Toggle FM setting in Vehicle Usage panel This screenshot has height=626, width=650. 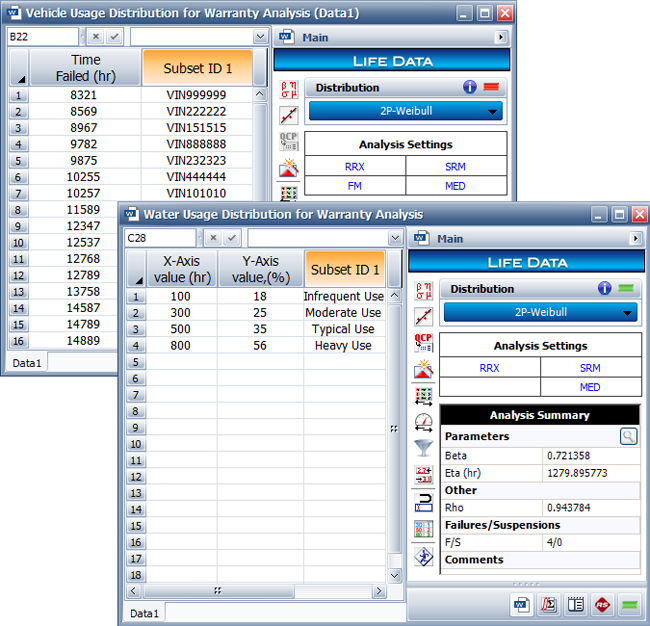tap(355, 185)
